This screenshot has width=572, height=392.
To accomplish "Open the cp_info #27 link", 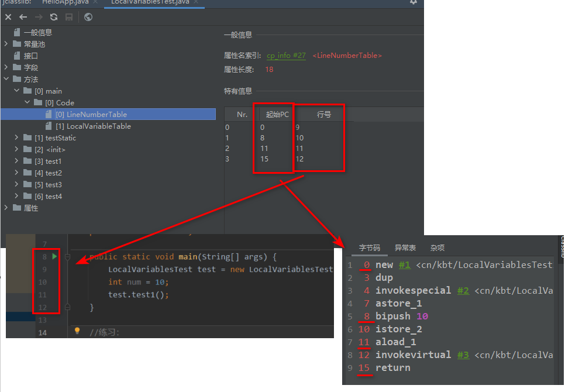I will (286, 56).
